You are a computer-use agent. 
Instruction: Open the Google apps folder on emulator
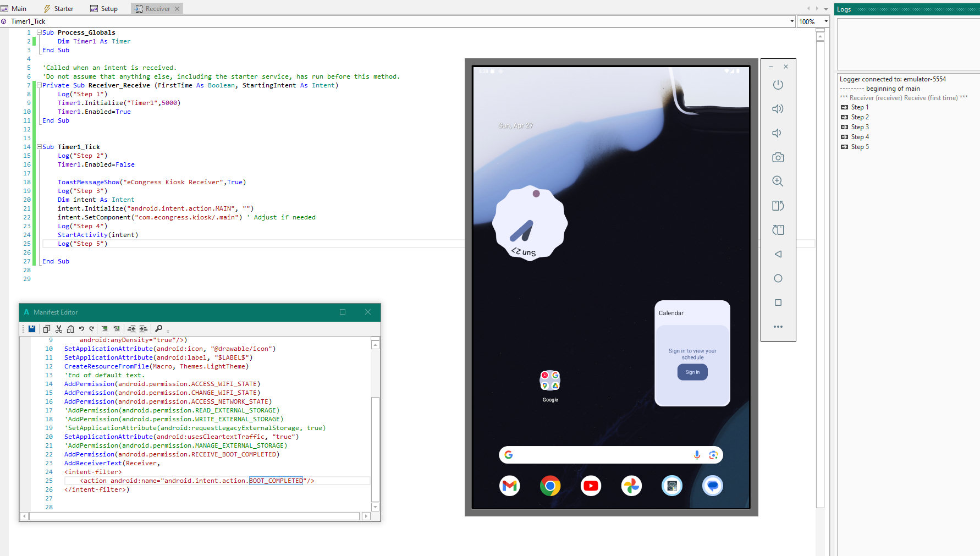[550, 380]
